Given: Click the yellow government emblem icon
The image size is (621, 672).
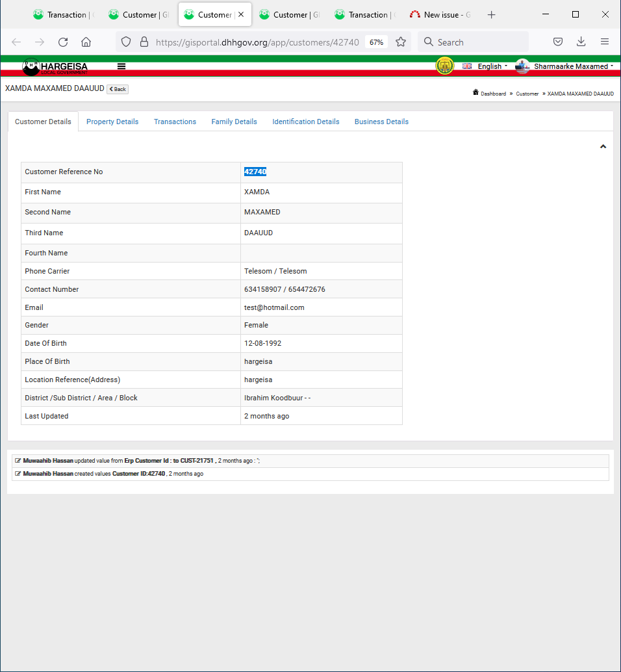Looking at the screenshot, I should 444,66.
